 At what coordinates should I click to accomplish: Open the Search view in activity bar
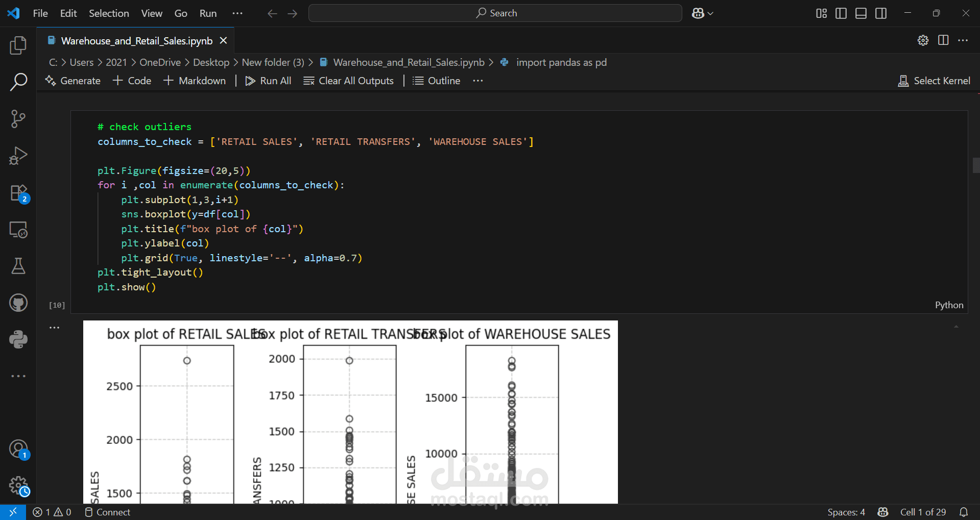pos(18,82)
